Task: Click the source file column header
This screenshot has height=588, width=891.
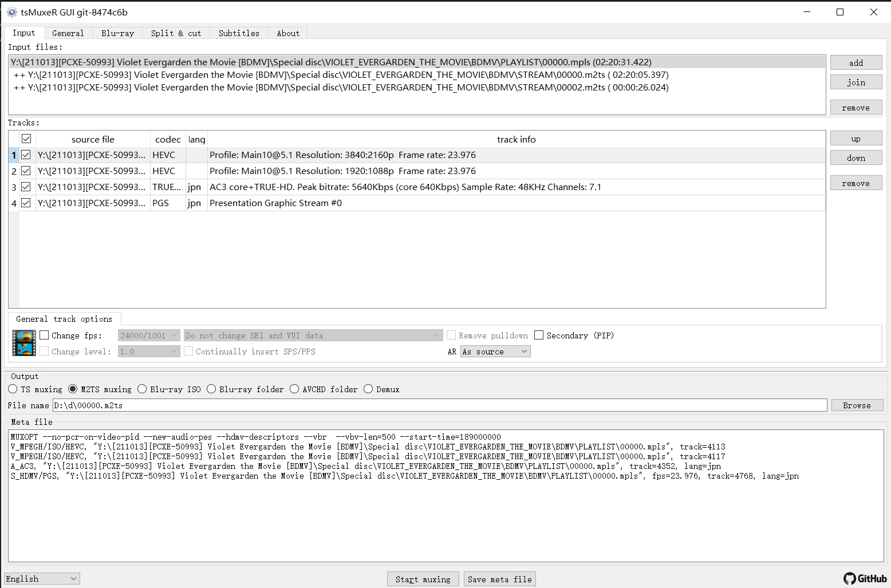Action: coord(93,139)
